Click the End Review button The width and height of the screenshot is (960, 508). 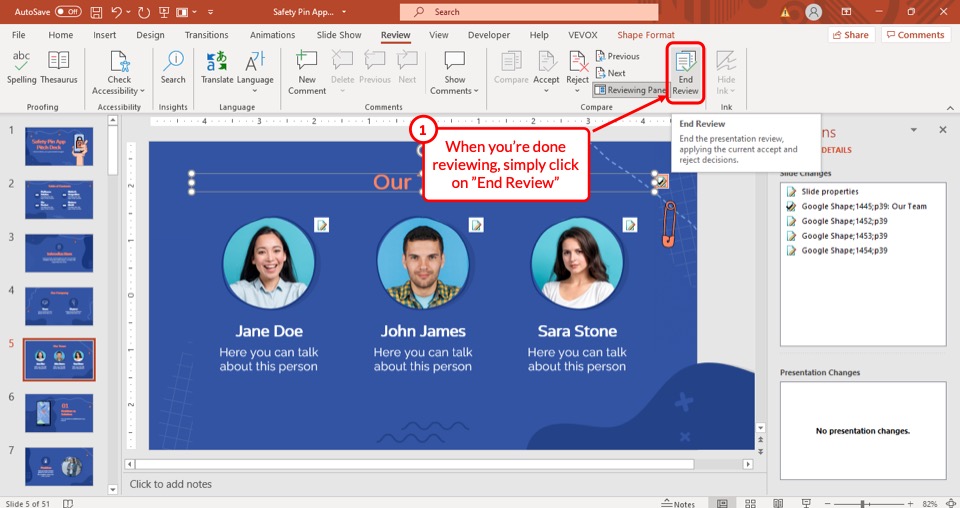[x=685, y=72]
